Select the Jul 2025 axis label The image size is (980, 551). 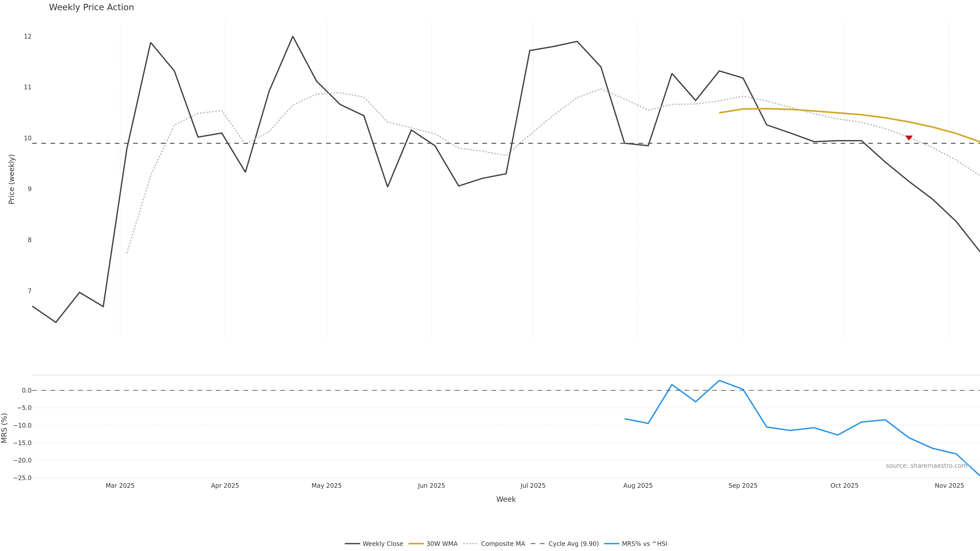click(533, 486)
